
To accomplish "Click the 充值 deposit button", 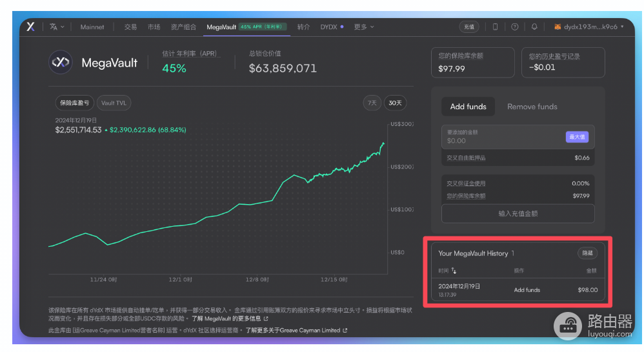I will 469,26.
